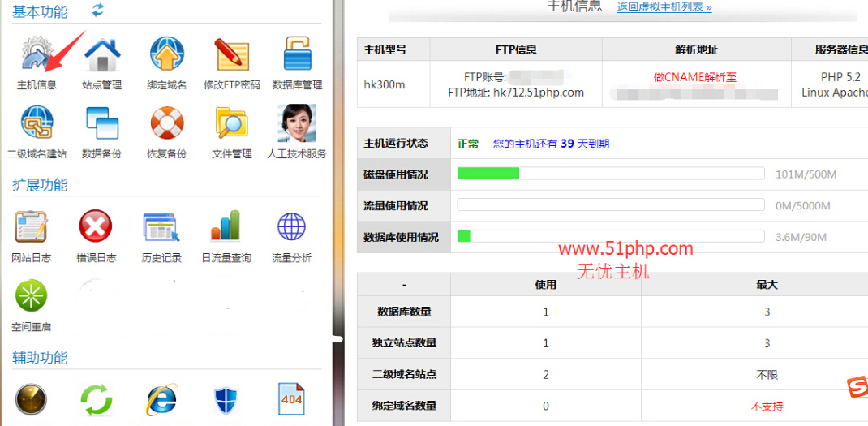The width and height of the screenshot is (868, 426).
Task: Open 网站日志 website log clipboard icon
Action: coord(31,226)
